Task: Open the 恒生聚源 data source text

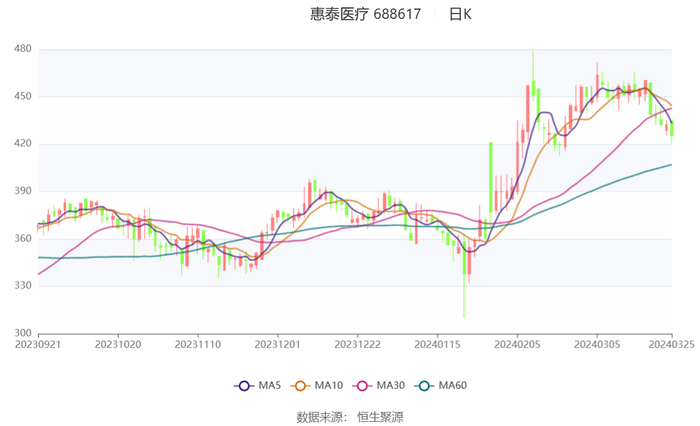Action: pyautogui.click(x=380, y=416)
